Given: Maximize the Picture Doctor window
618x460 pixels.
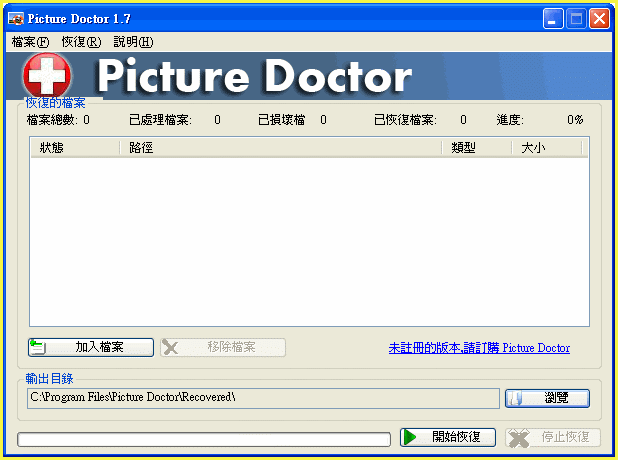Looking at the screenshot, I should 576,19.
